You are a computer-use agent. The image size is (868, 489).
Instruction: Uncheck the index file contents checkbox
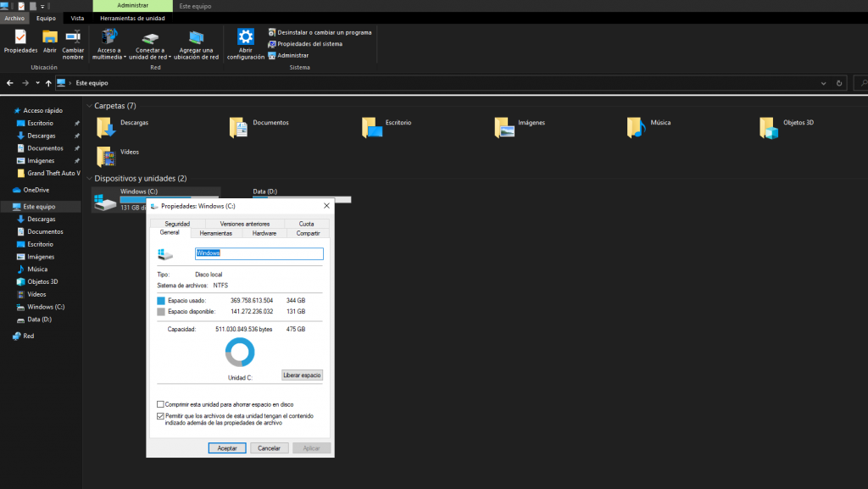pos(161,416)
